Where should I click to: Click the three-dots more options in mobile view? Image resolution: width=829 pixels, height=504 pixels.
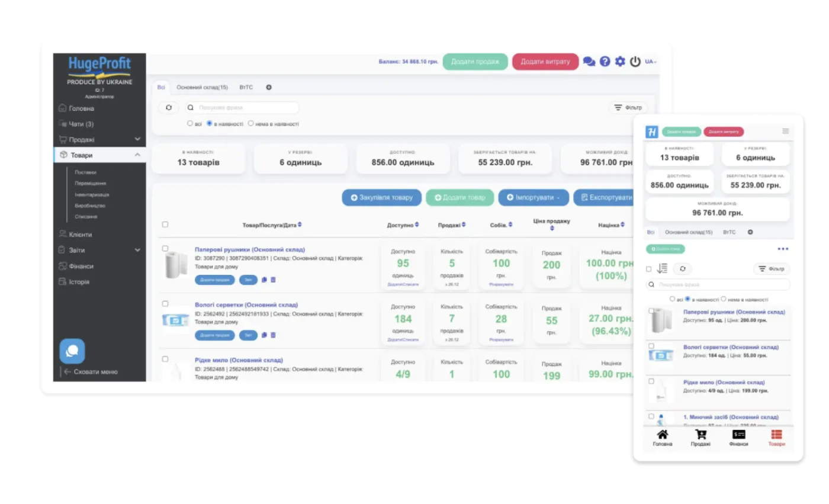pos(783,249)
